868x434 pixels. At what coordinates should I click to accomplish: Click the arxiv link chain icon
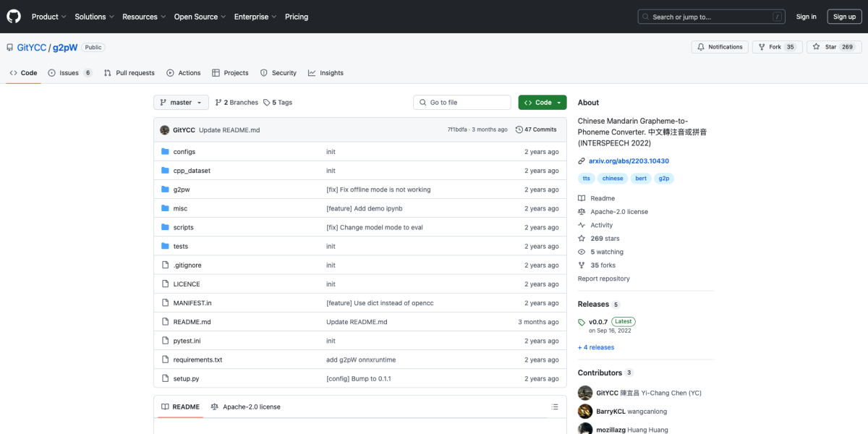582,161
